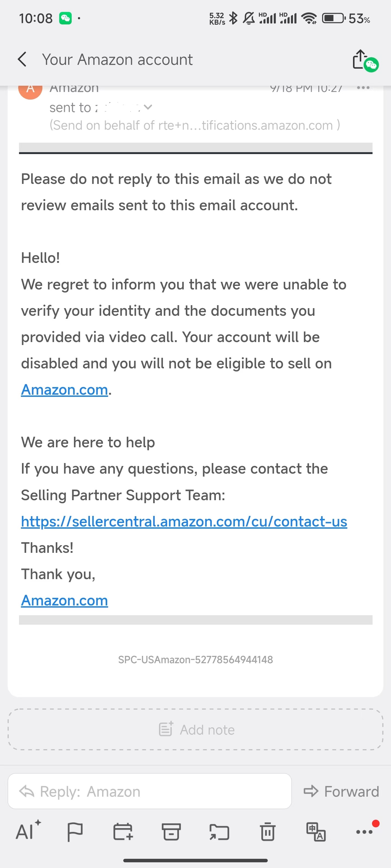Open the sellercentral contact-us link
Viewport: 391px width, 868px height.
[184, 521]
